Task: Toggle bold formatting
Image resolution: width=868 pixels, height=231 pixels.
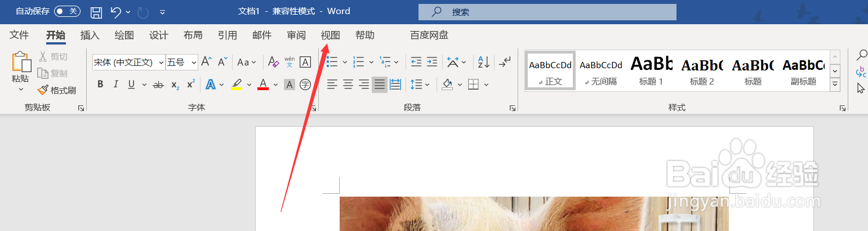Action: [100, 85]
